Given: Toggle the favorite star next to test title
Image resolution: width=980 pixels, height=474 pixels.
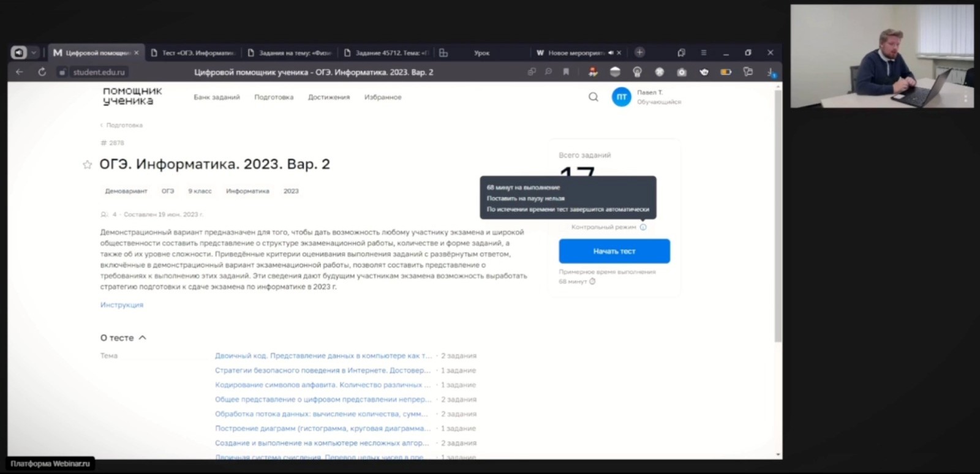Looking at the screenshot, I should [87, 165].
